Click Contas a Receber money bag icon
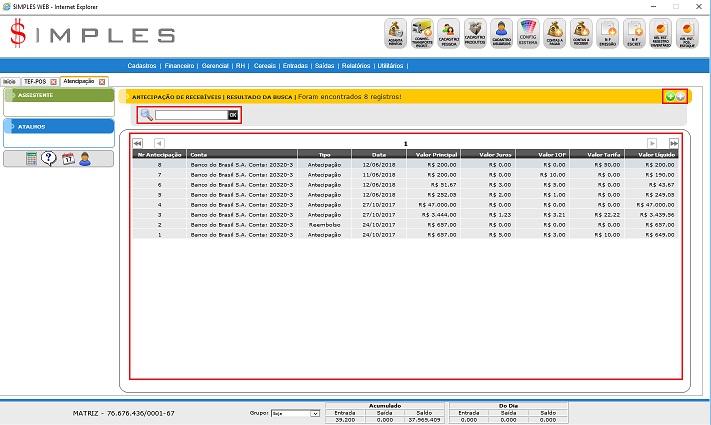Screen dimensions: 711x425 click(581, 34)
